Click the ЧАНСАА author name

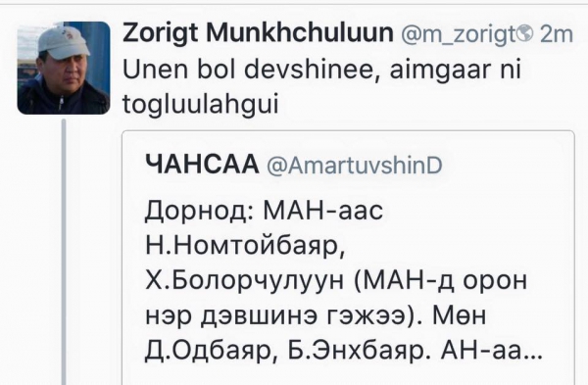(x=202, y=165)
